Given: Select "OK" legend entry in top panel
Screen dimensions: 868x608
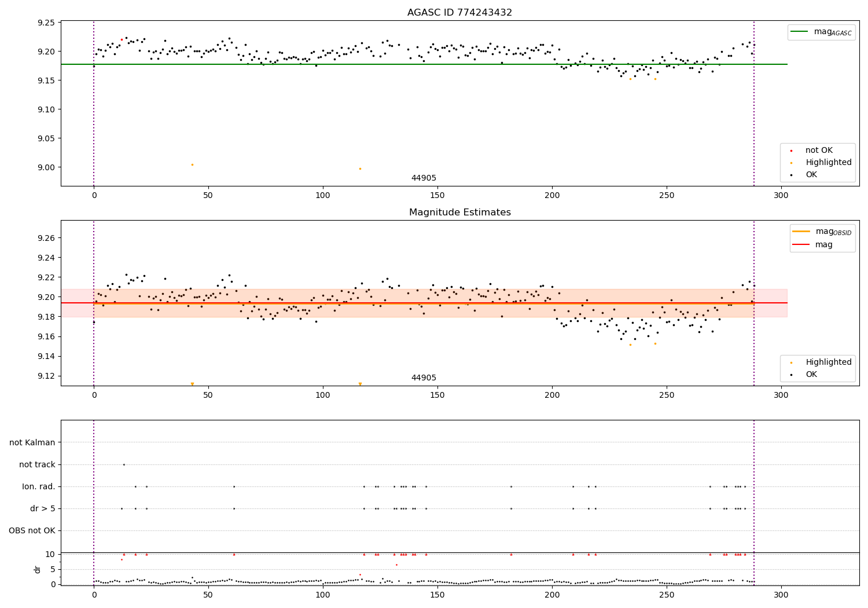Looking at the screenshot, I should (804, 175).
